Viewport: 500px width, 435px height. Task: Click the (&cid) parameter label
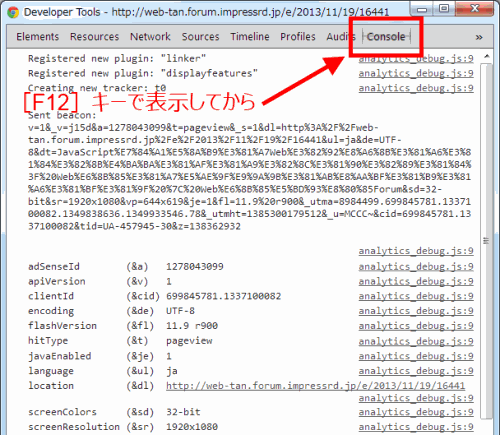point(143,296)
